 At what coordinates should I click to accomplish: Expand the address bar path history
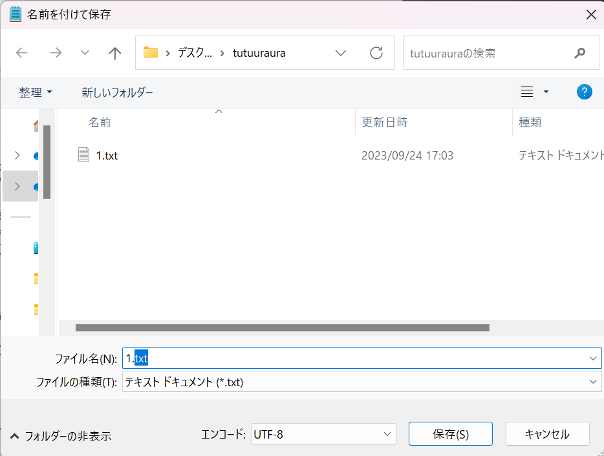pos(342,53)
